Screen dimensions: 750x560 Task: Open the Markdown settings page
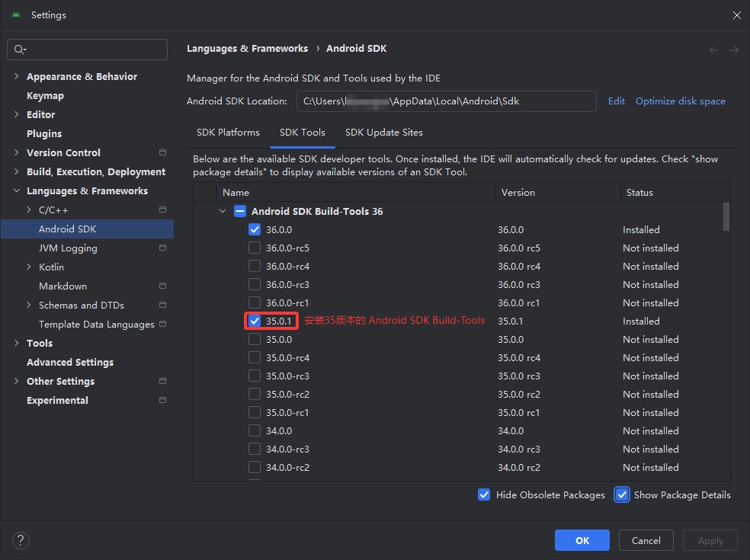[x=62, y=286]
